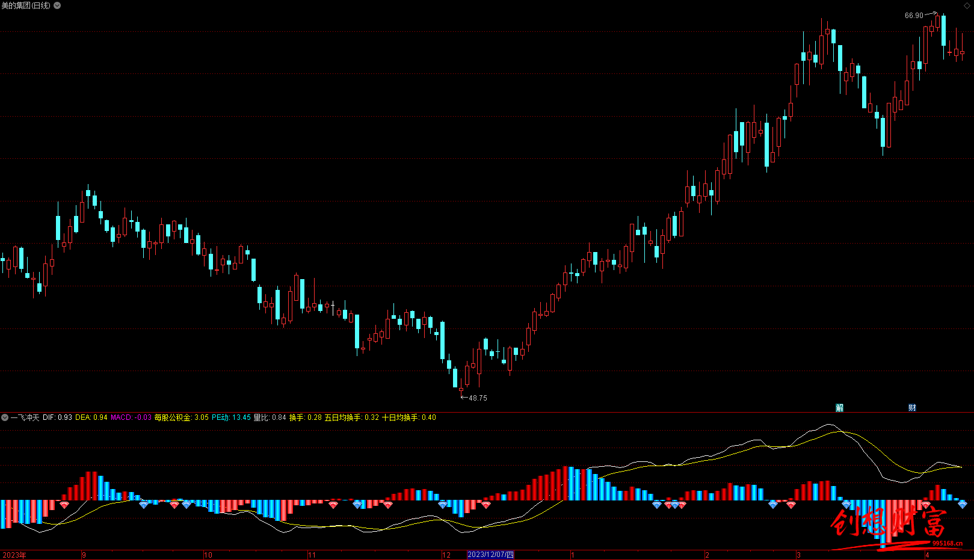The height and width of the screenshot is (560, 974).
Task: Select the 每股公积金: 3.05 label
Action: click(x=182, y=417)
